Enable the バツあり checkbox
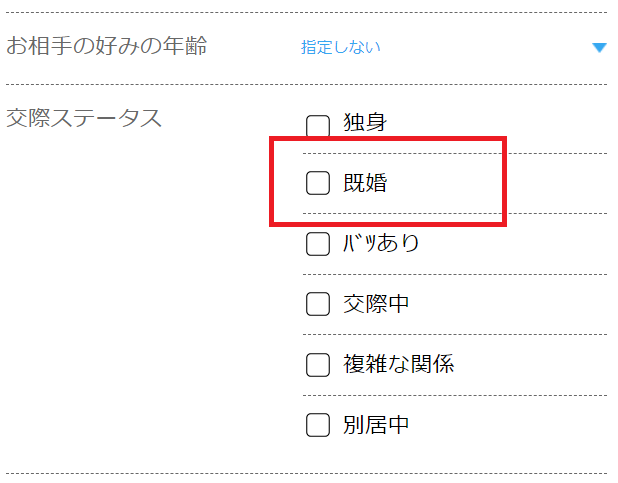Screen dimensions: 618x483 pos(318,244)
